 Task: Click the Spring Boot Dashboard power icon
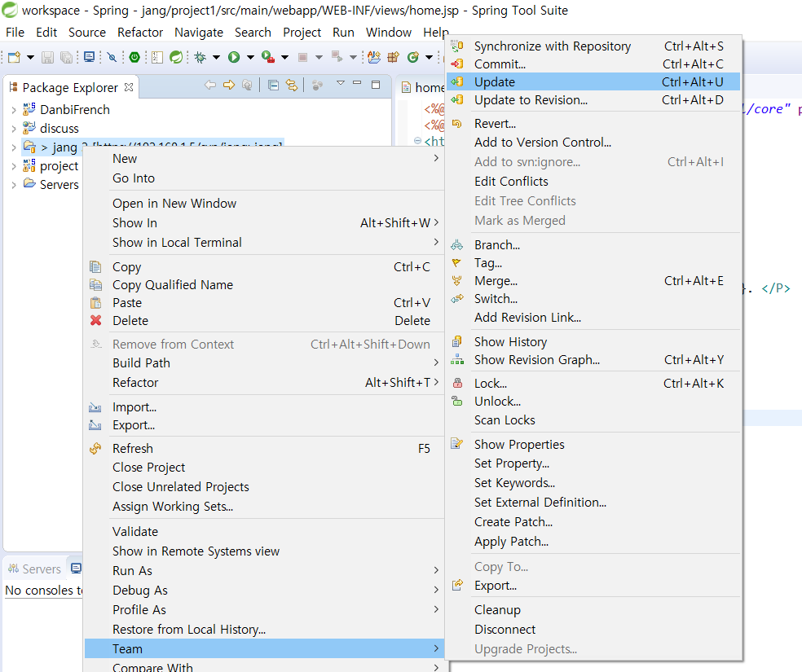pyautogui.click(x=134, y=57)
